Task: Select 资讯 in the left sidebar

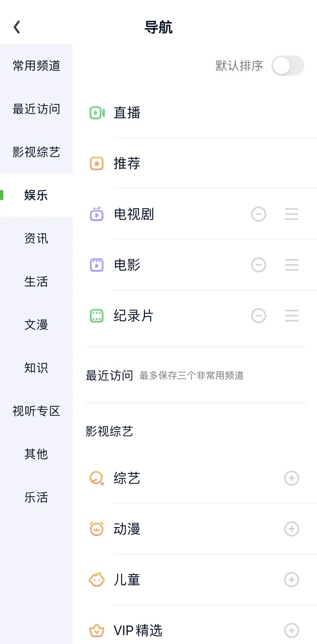Action: coord(36,239)
